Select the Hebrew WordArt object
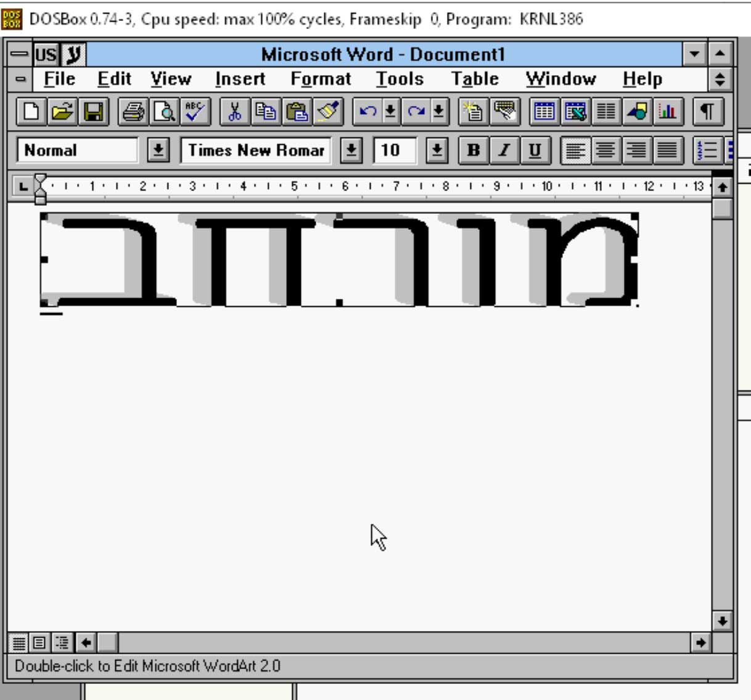Image resolution: width=751 pixels, height=700 pixels. point(339,259)
